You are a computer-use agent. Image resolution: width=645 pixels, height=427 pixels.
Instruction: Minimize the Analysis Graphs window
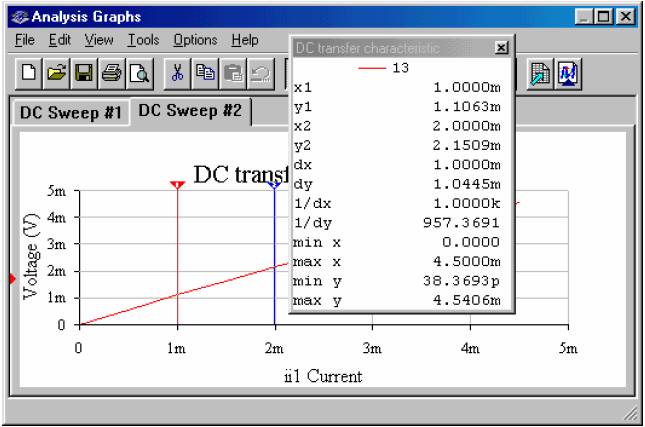click(583, 17)
